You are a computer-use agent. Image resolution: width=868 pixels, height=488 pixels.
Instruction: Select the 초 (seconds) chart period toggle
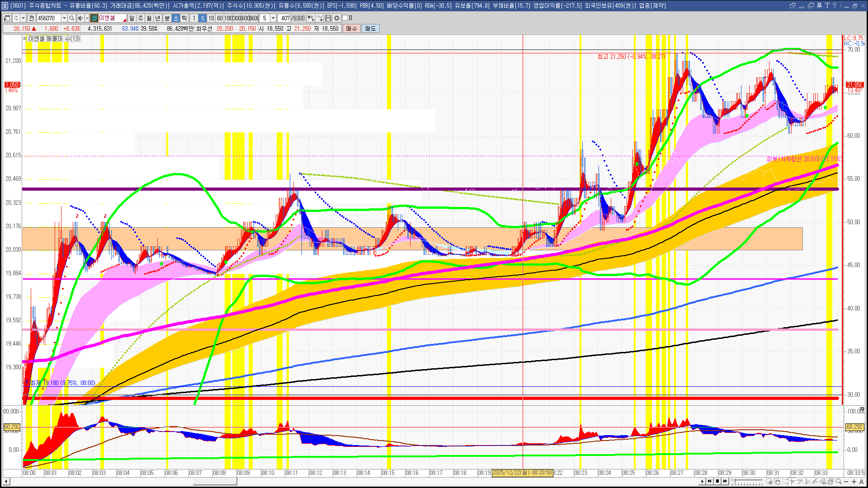pyautogui.click(x=176, y=18)
